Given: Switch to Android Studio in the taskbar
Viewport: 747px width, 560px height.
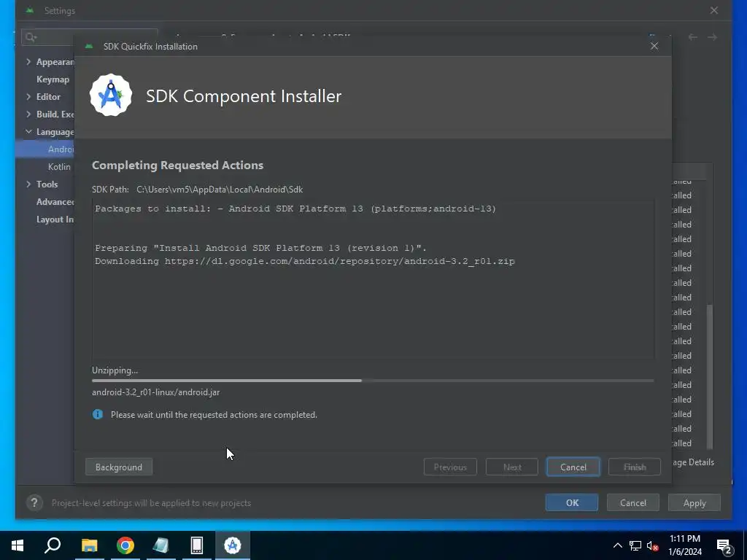Looking at the screenshot, I should click(233, 545).
